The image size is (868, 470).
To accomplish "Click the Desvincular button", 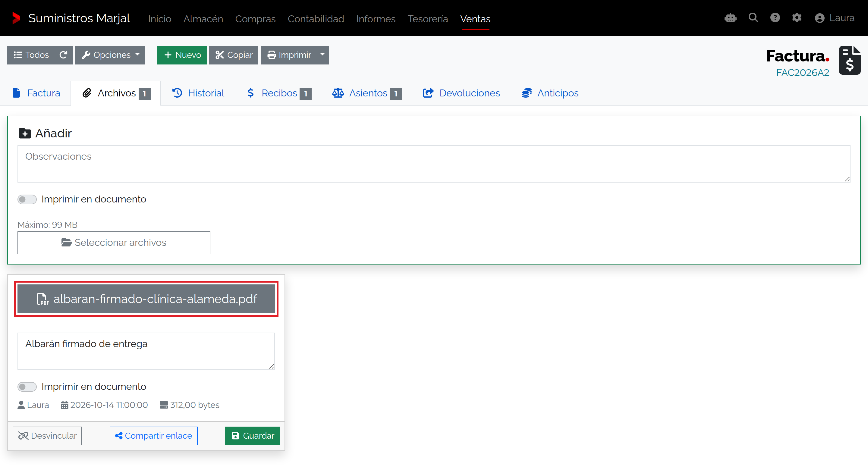I will (47, 436).
